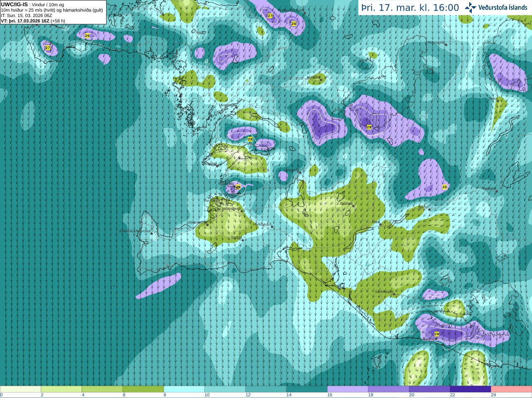Click the '24' value under the legend
This screenshot has width=532, height=398.
tap(493, 395)
